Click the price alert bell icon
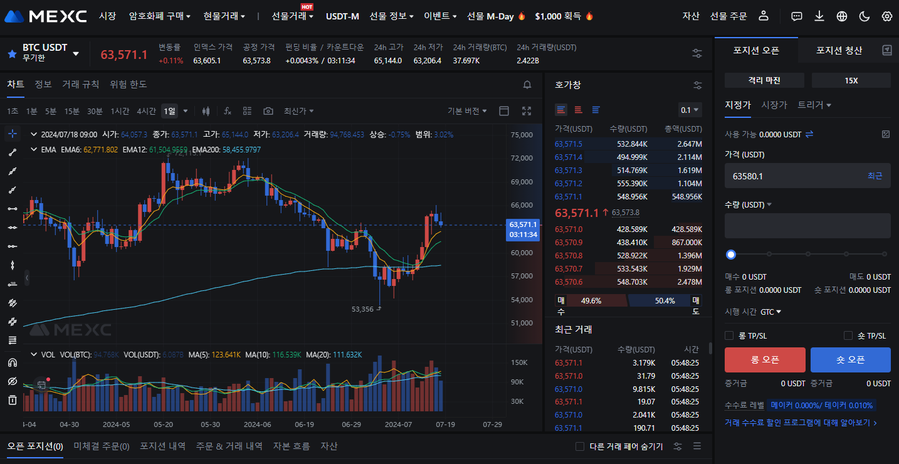This screenshot has height=464, width=899. pyautogui.click(x=527, y=85)
